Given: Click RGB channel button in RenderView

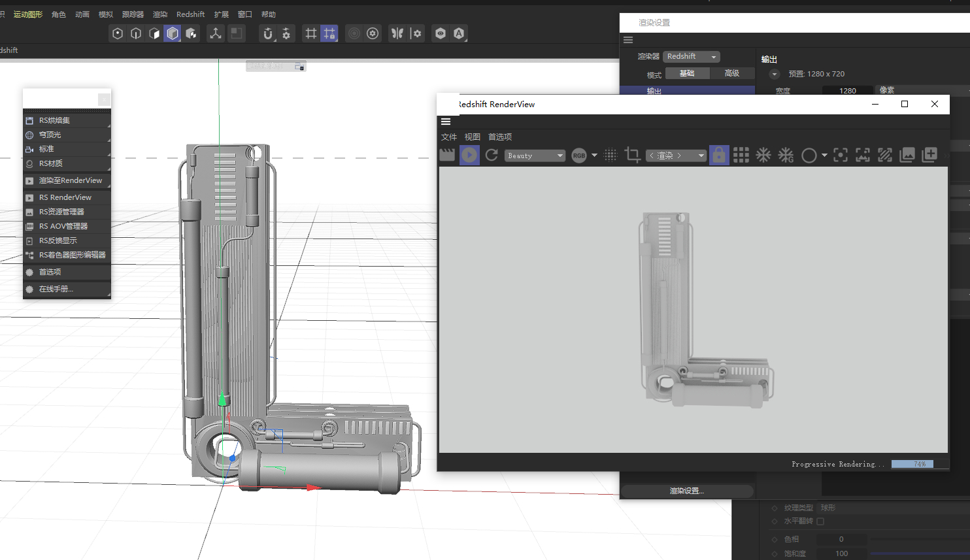Looking at the screenshot, I should click(x=579, y=156).
